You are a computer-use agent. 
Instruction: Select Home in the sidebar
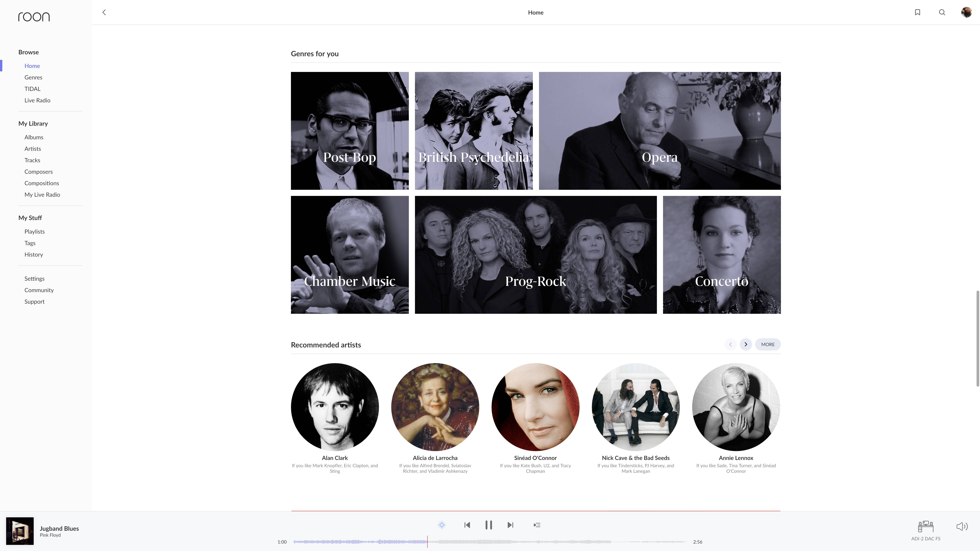point(32,66)
